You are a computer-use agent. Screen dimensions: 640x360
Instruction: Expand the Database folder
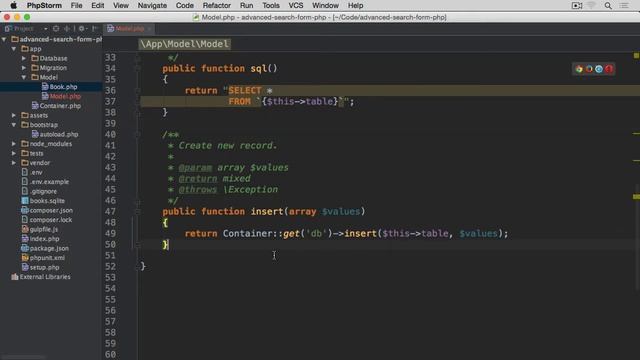pyautogui.click(x=24, y=58)
